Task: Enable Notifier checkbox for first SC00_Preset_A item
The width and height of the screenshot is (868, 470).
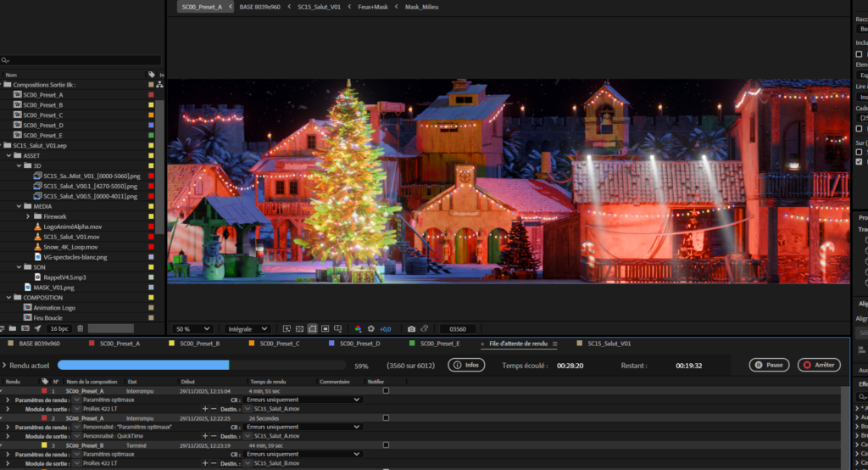Action: click(x=386, y=391)
